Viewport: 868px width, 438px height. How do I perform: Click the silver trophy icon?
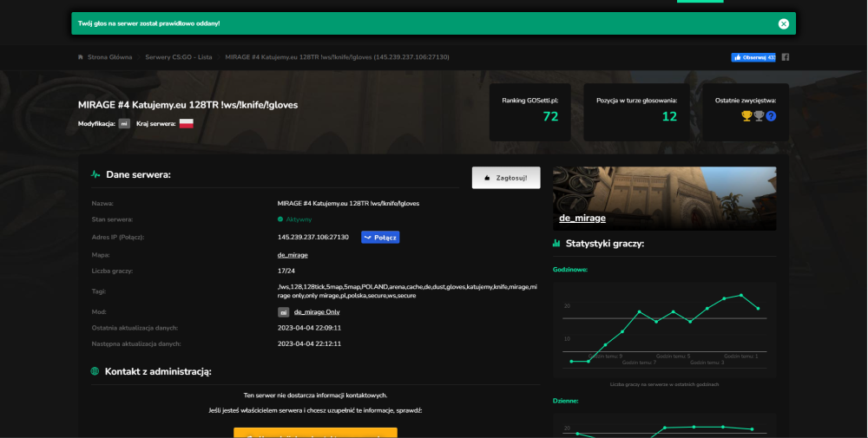pos(759,116)
